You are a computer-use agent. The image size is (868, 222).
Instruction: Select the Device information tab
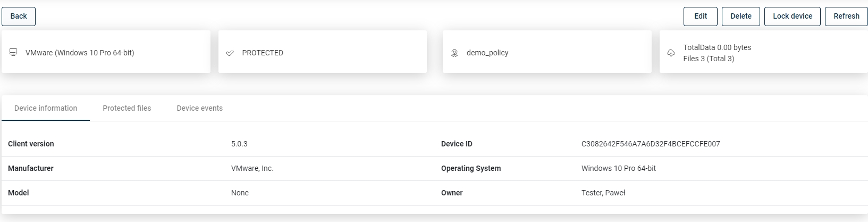click(x=46, y=108)
